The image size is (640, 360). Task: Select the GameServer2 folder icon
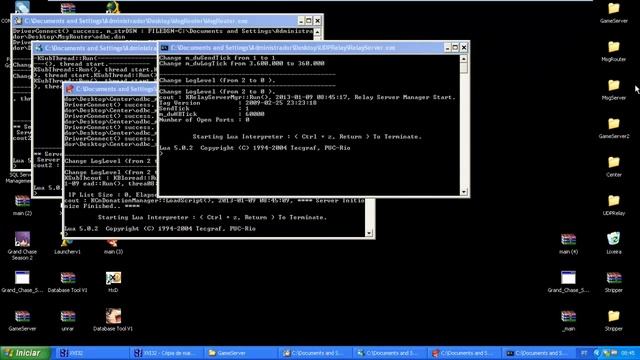click(x=613, y=124)
